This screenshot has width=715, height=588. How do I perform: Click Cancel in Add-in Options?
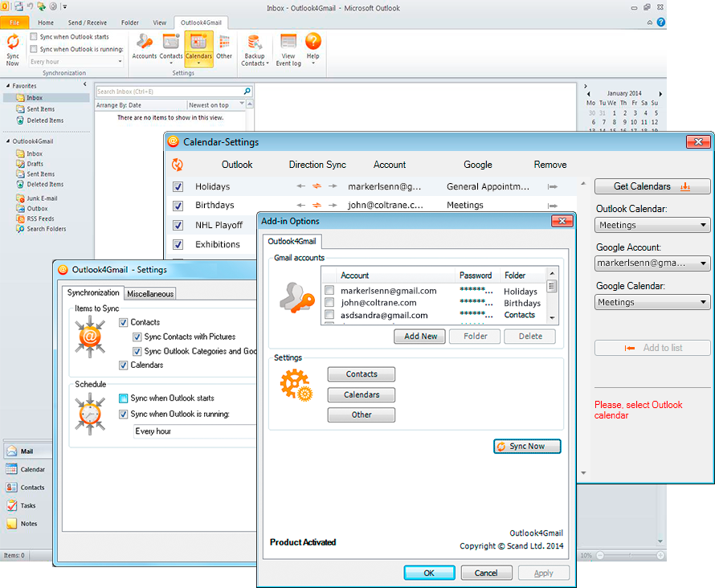point(486,573)
